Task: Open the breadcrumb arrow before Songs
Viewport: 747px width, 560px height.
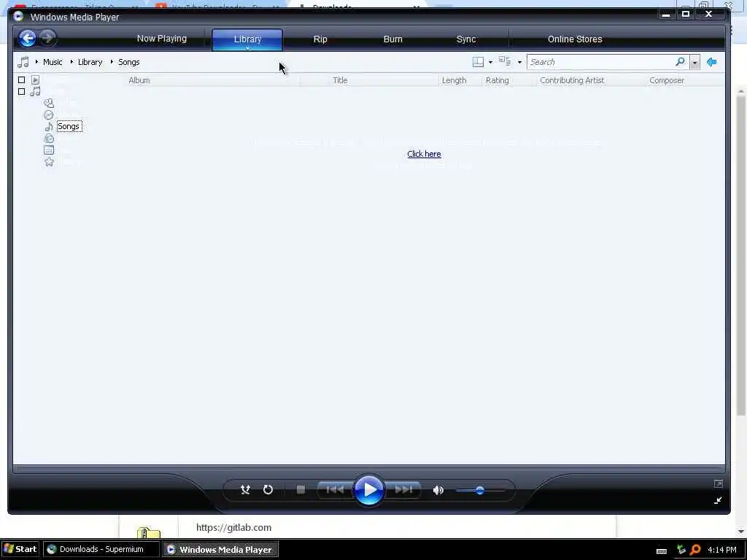Action: [112, 62]
